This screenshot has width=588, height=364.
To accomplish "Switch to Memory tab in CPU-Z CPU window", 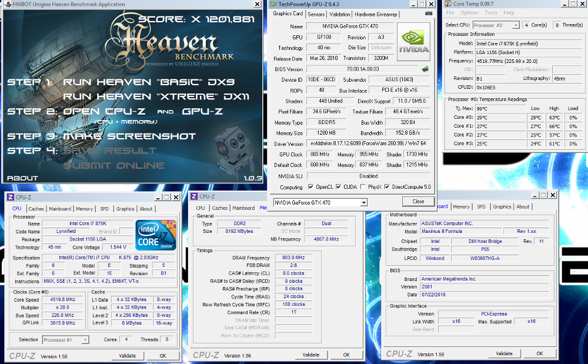I will pyautogui.click(x=84, y=209).
